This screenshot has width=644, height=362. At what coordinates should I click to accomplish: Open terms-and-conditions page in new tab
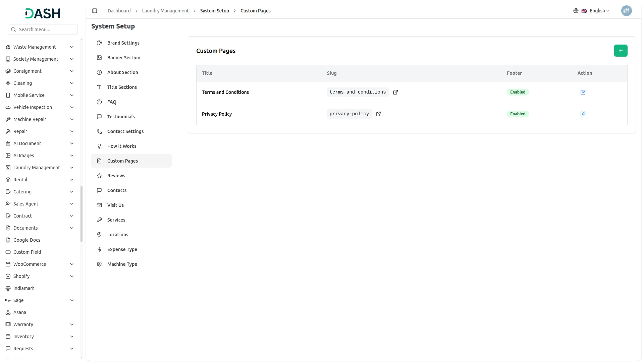click(x=395, y=92)
